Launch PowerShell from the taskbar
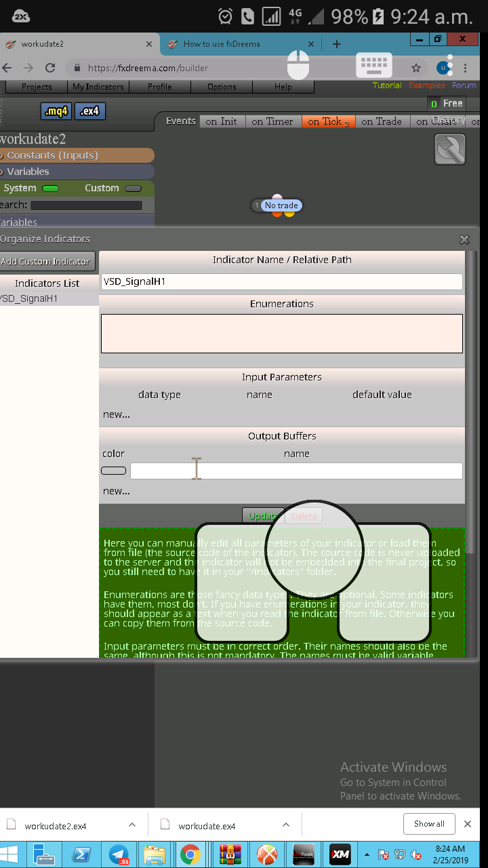This screenshot has height=868, width=488. point(81,854)
